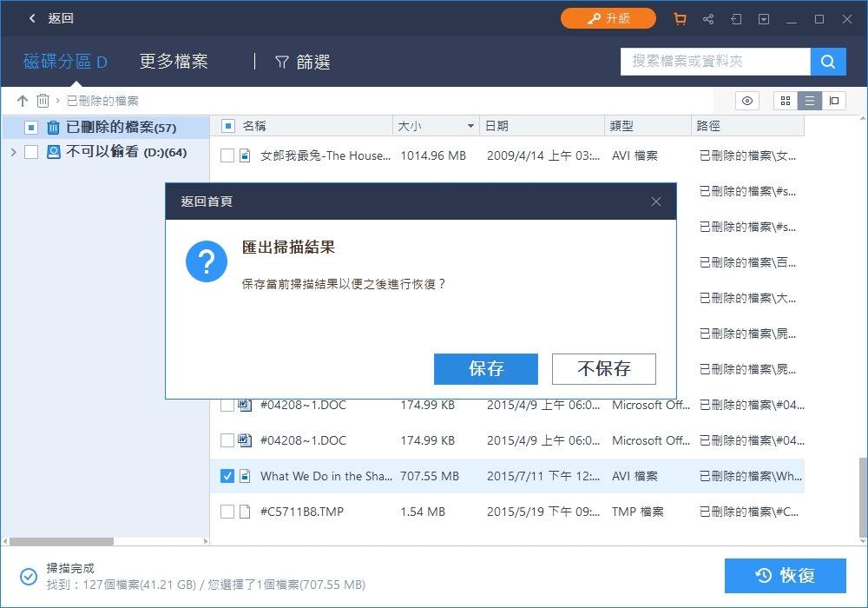Check the 女郎我最兔-The House file checkbox
The width and height of the screenshot is (868, 608).
pyautogui.click(x=227, y=155)
